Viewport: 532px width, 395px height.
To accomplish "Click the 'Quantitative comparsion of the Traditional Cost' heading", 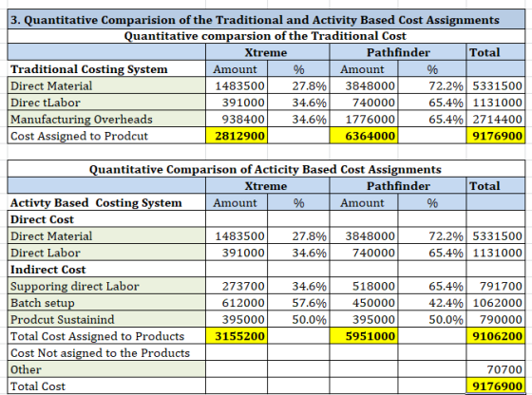I will [265, 36].
